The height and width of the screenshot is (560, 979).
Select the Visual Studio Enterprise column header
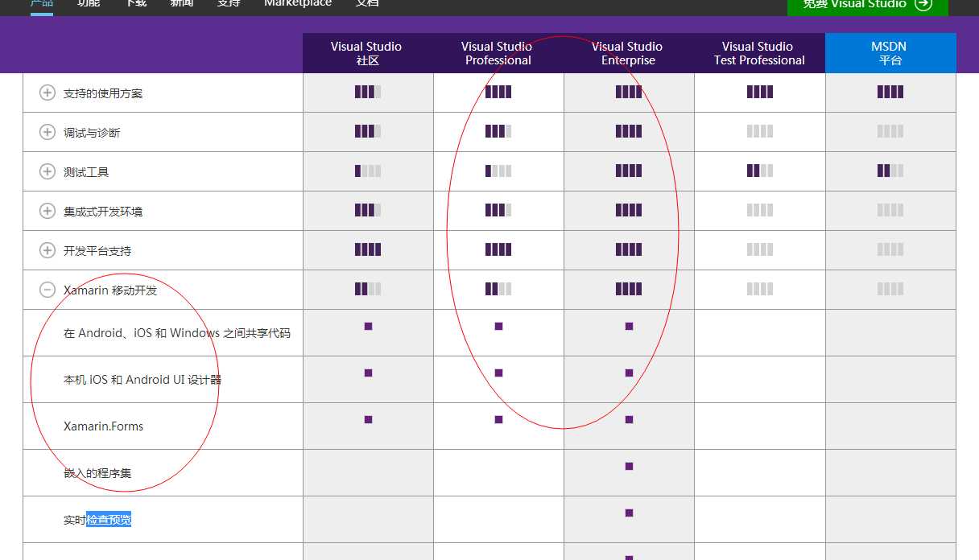click(629, 53)
